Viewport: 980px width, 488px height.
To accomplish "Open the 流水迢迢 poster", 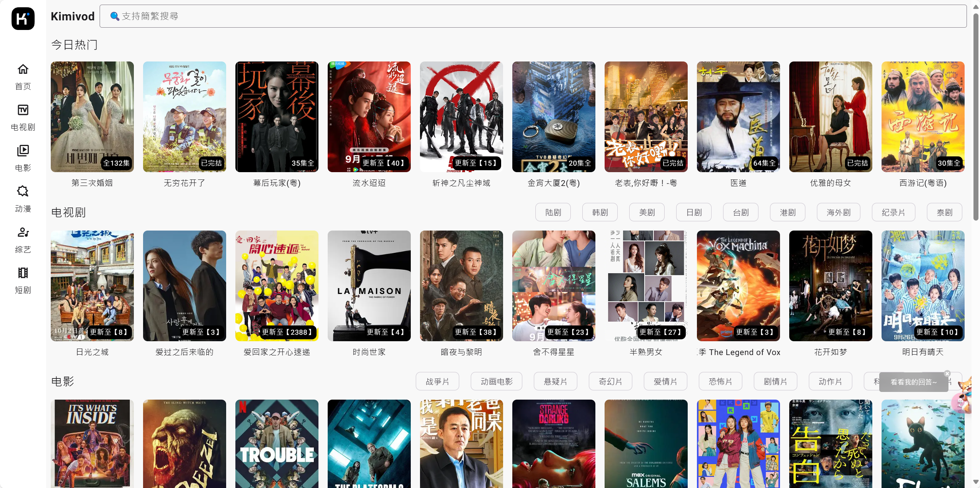I will pos(369,117).
